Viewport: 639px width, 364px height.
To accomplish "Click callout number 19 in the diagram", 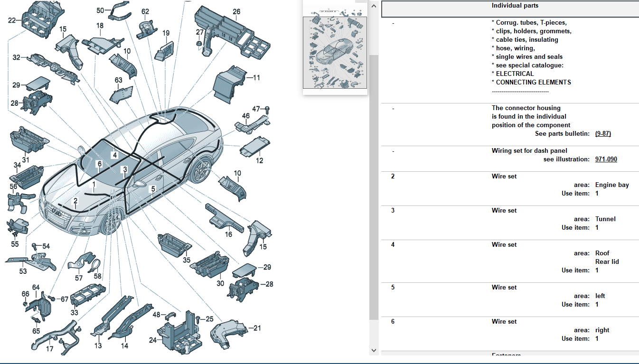I will [x=166, y=33].
